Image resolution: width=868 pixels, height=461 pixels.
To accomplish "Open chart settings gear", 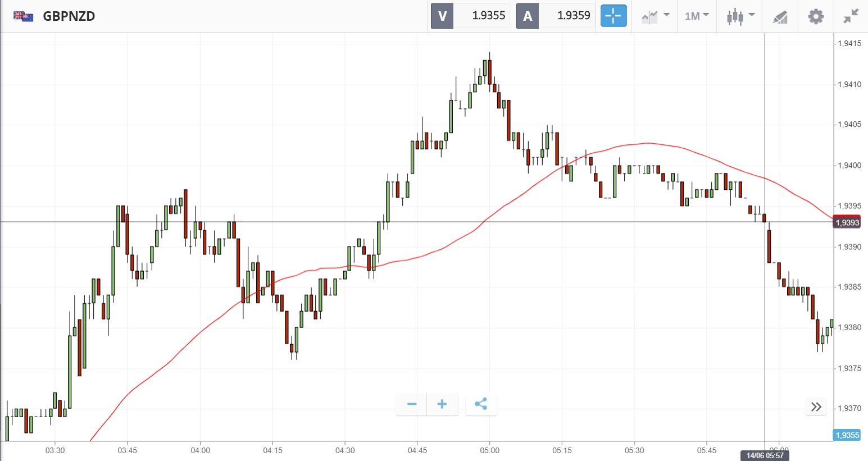I will point(816,16).
